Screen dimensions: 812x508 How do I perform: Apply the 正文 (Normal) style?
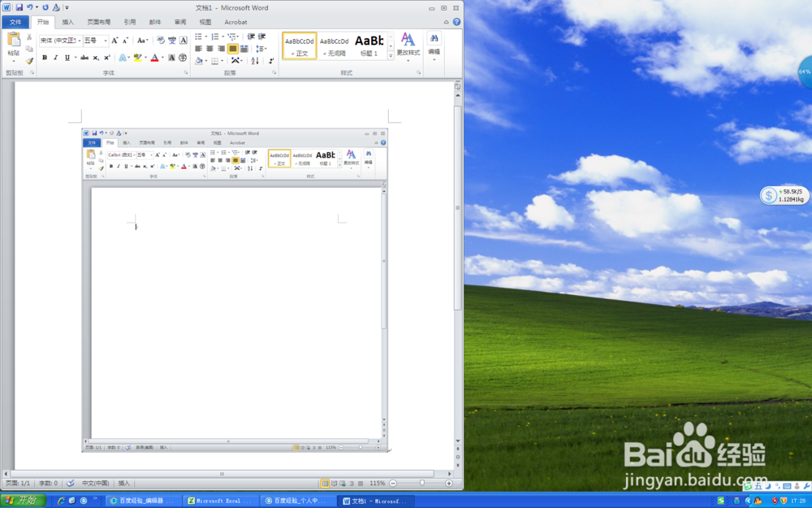pyautogui.click(x=300, y=46)
